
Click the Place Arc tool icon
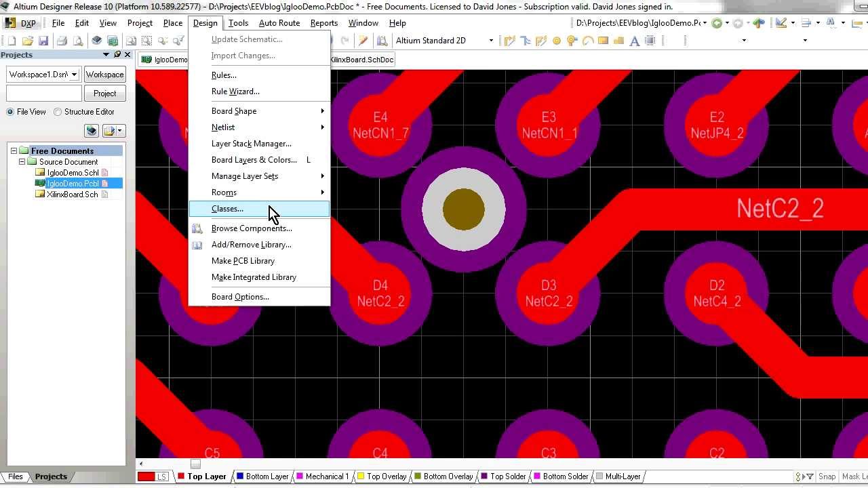tap(588, 41)
